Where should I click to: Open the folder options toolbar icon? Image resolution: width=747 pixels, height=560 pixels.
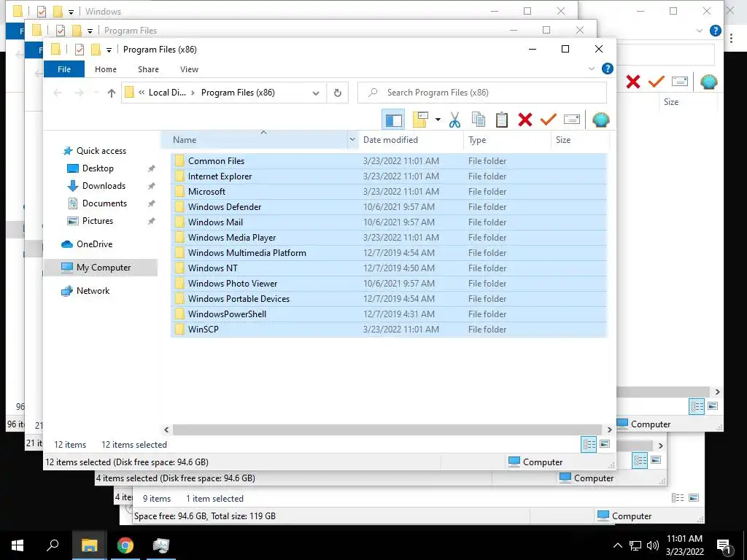(421, 120)
